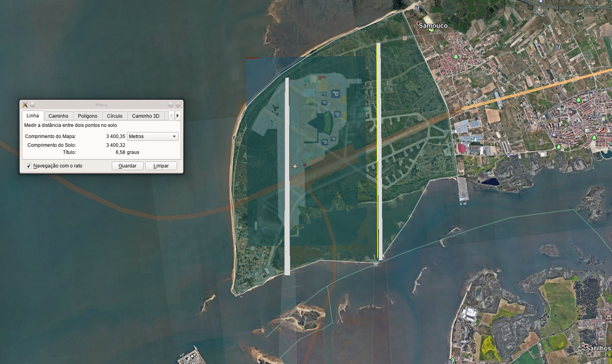The image size is (612, 364).
Task: Click tree icon below the computer icon
Action: [559, 147]
